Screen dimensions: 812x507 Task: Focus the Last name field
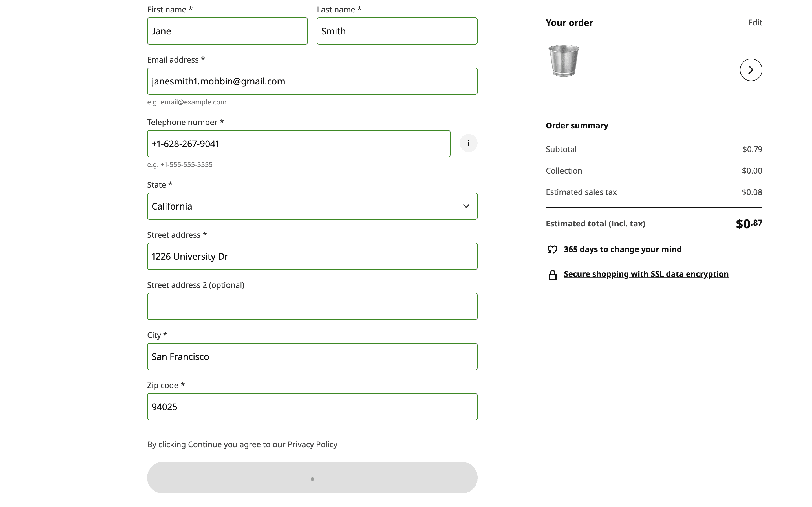point(397,31)
